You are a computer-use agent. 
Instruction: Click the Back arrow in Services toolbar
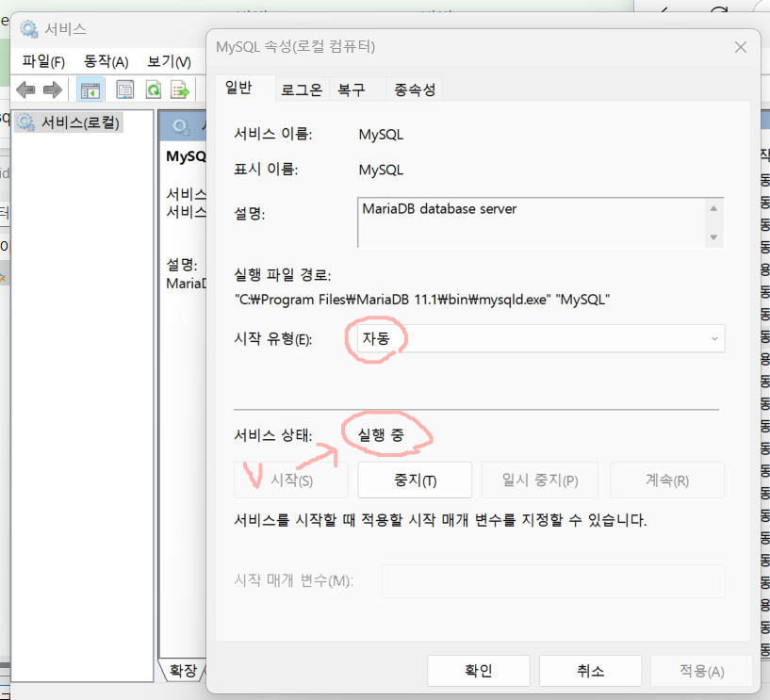[x=25, y=90]
